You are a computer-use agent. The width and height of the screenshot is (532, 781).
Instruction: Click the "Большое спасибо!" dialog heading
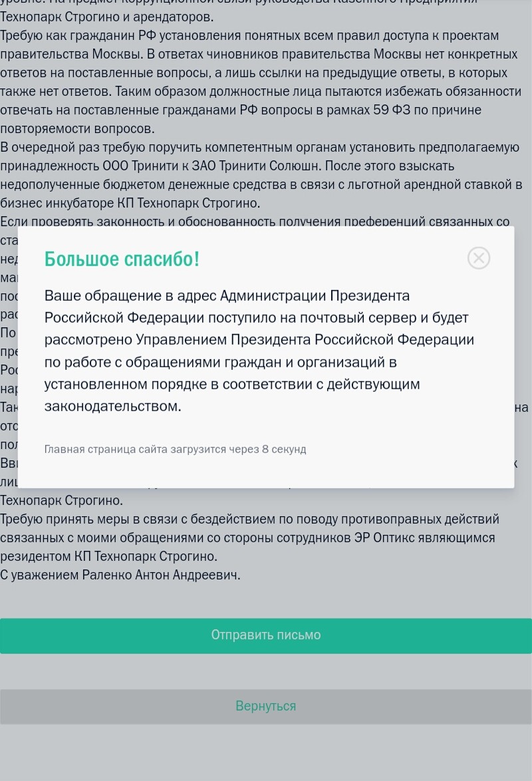point(122,259)
